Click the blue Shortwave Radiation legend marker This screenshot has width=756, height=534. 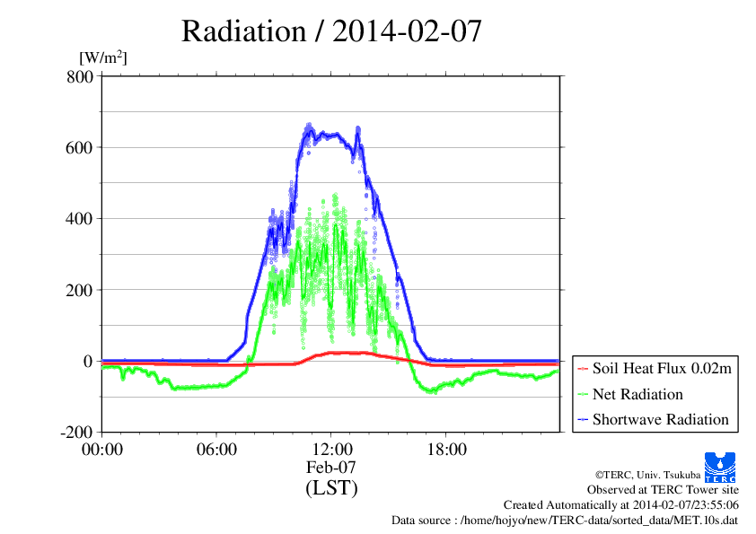[583, 420]
